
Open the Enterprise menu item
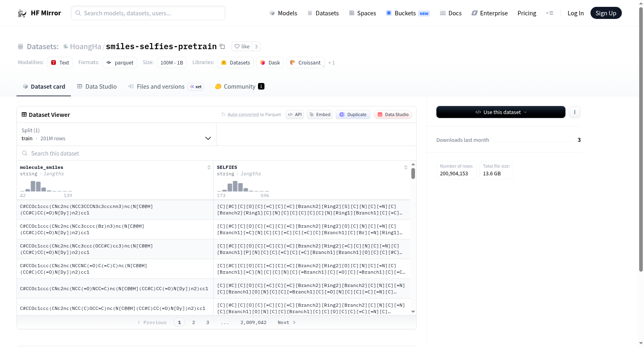click(x=489, y=13)
